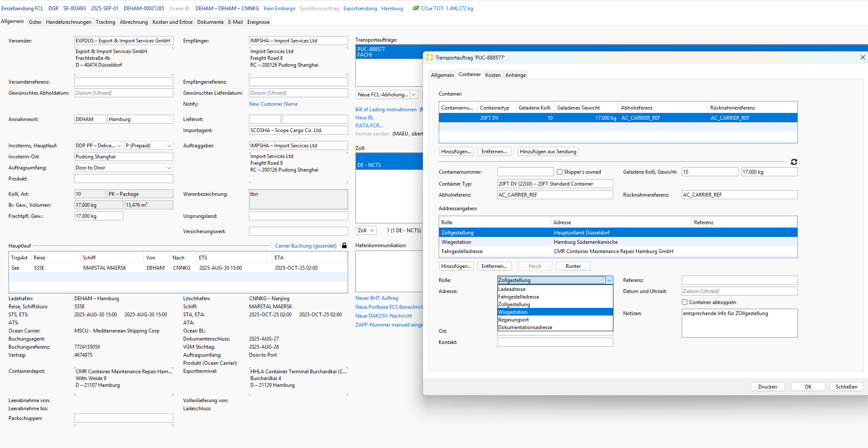Click the Transportauftrag dialog title icon

tap(429, 57)
